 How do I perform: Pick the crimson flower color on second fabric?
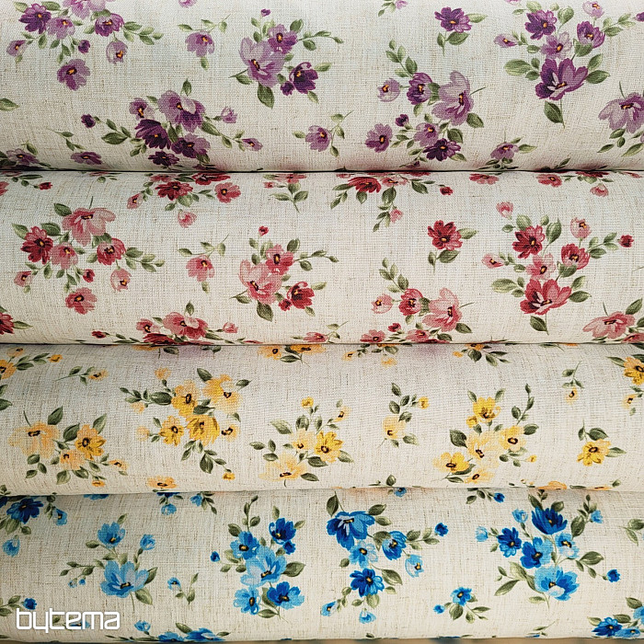(x=444, y=235)
